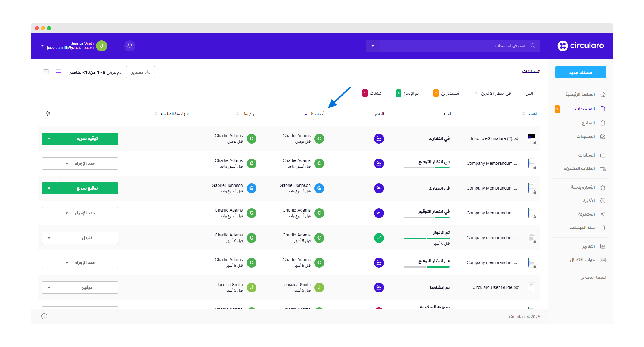Click the table settings gear icon
Screen dimensions: 644x347
(48, 114)
